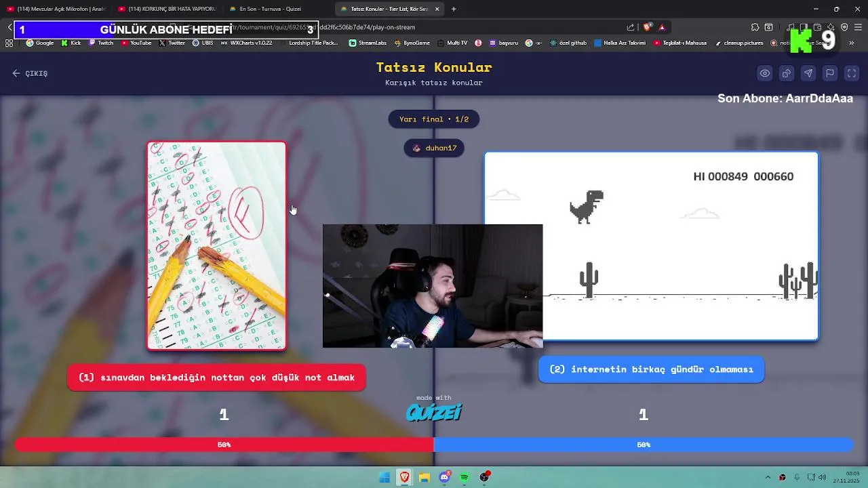
Task: Open the Twitch bookmark
Action: coord(101,43)
